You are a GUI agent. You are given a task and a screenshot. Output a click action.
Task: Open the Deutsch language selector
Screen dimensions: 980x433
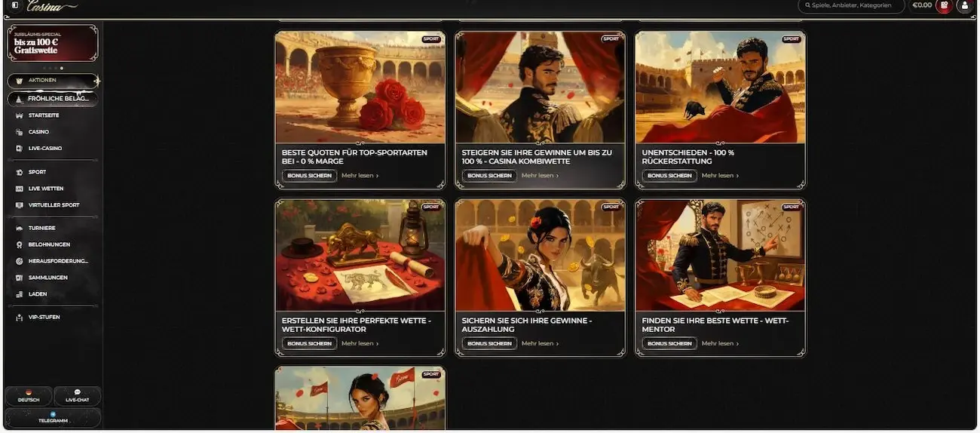(29, 396)
